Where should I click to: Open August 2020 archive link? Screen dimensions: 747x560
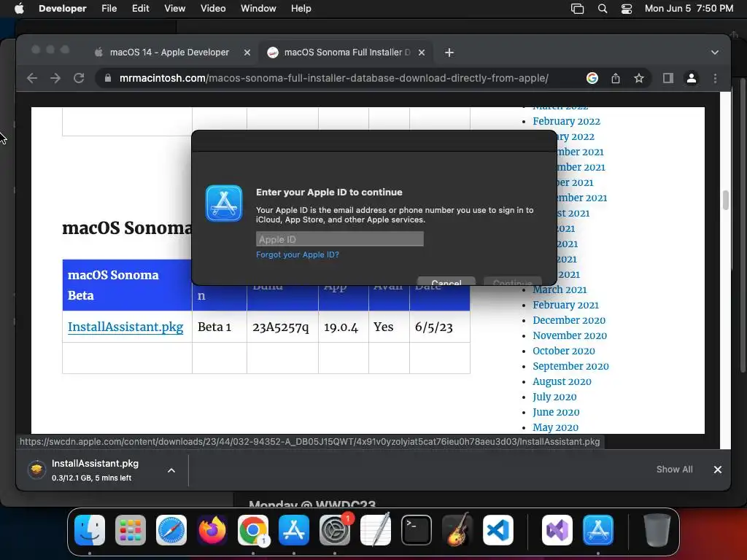(x=562, y=381)
